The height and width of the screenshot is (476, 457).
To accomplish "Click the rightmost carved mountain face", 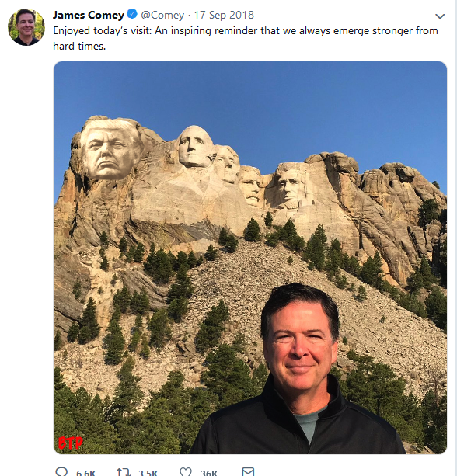I will (x=292, y=185).
